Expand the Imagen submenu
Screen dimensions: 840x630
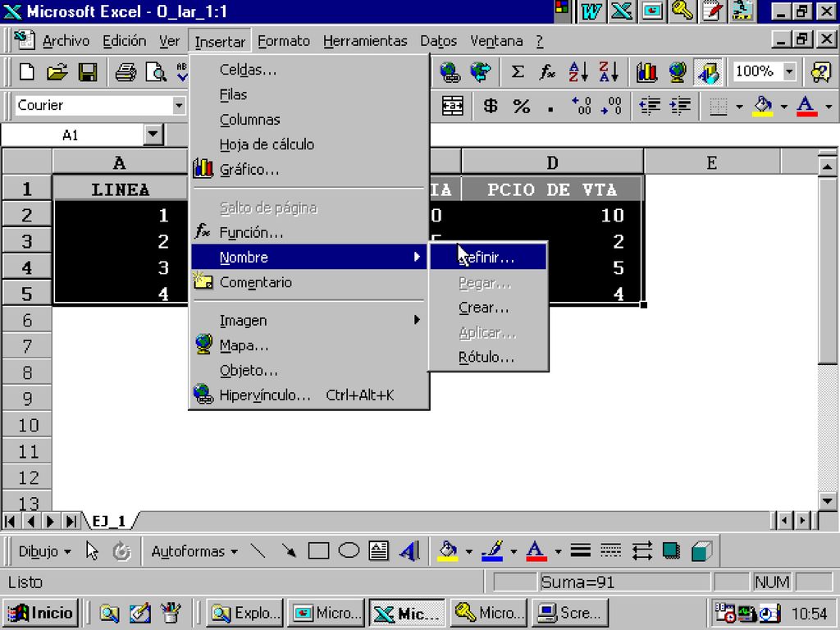click(x=309, y=321)
